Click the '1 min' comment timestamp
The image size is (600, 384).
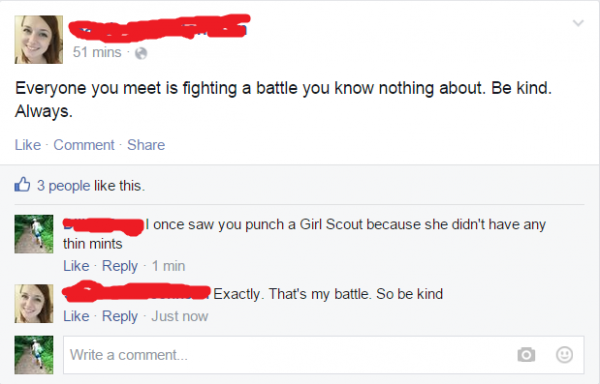click(168, 266)
